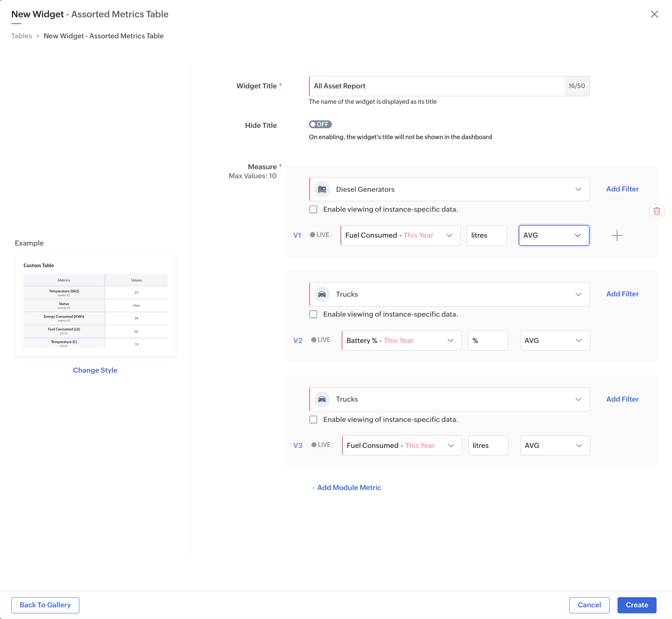This screenshot has width=672, height=619.
Task: Delete the Diesel Generators measure with trash icon
Action: [657, 211]
